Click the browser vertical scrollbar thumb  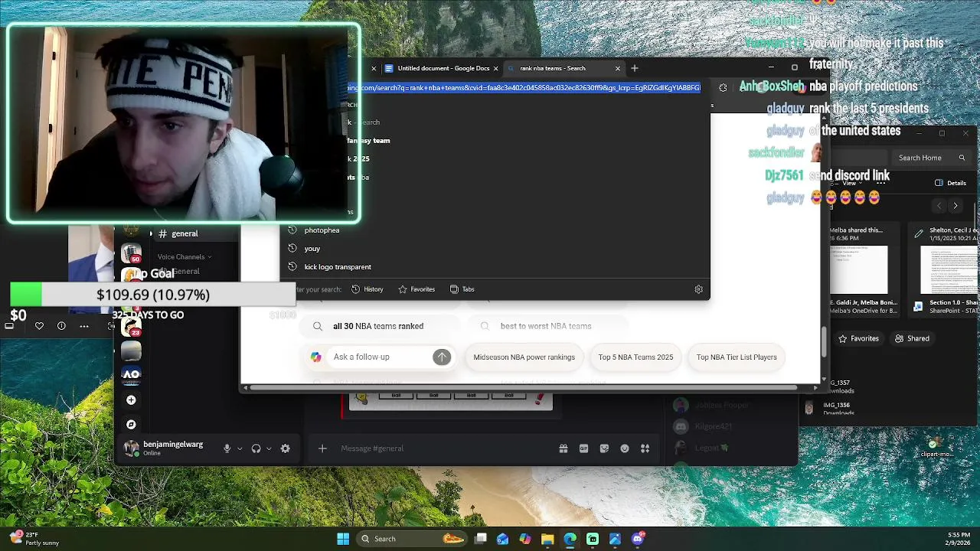pos(824,342)
